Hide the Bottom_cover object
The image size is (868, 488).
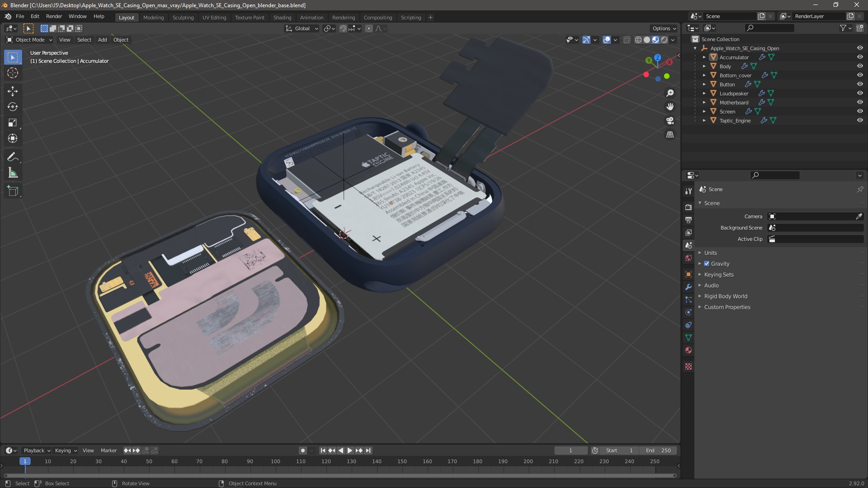[x=860, y=75]
